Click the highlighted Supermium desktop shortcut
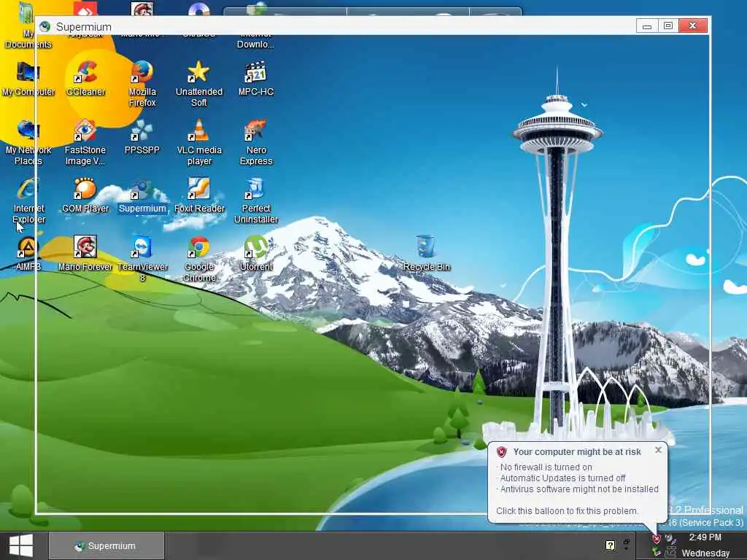This screenshot has height=560, width=747. (142, 196)
